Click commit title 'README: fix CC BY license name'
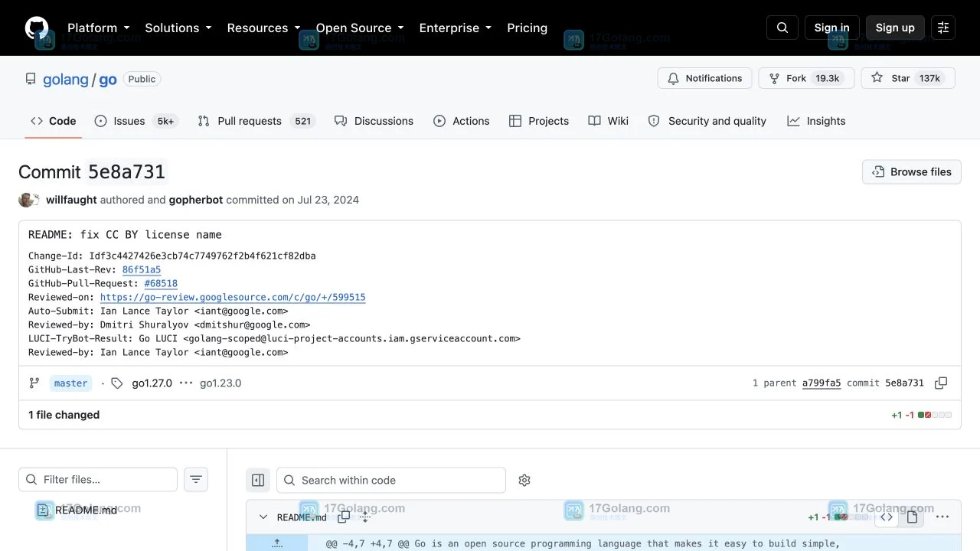 pyautogui.click(x=125, y=235)
